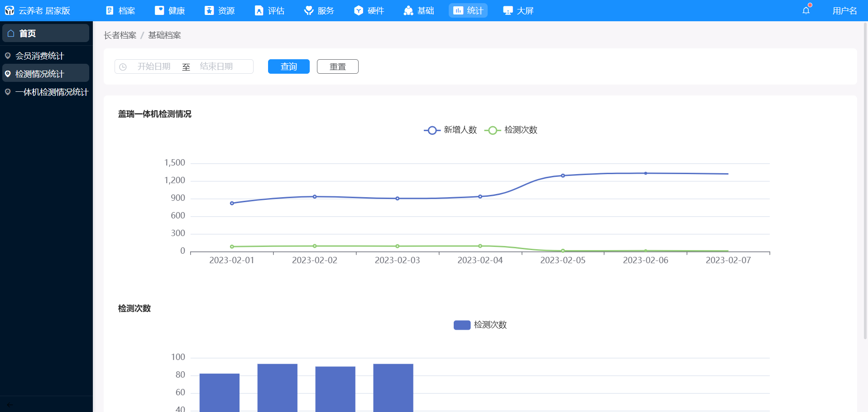Open the 统计 navigation tab
The height and width of the screenshot is (412, 868).
point(468,10)
